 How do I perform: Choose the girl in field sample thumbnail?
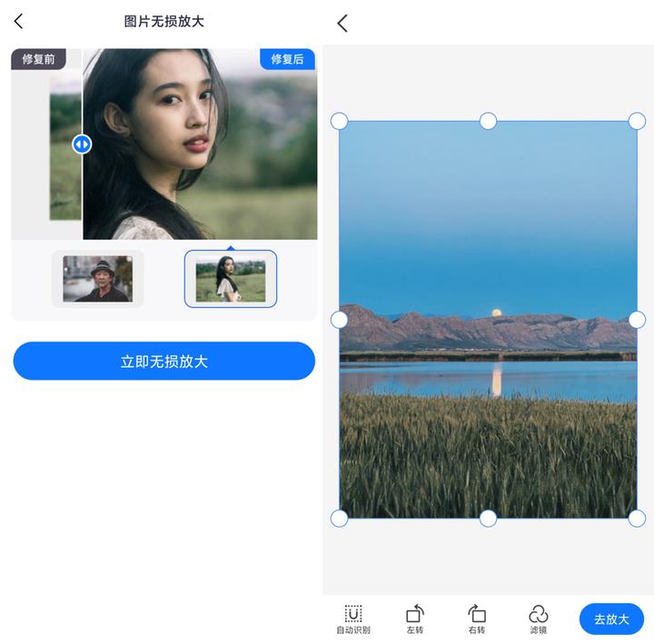(231, 279)
